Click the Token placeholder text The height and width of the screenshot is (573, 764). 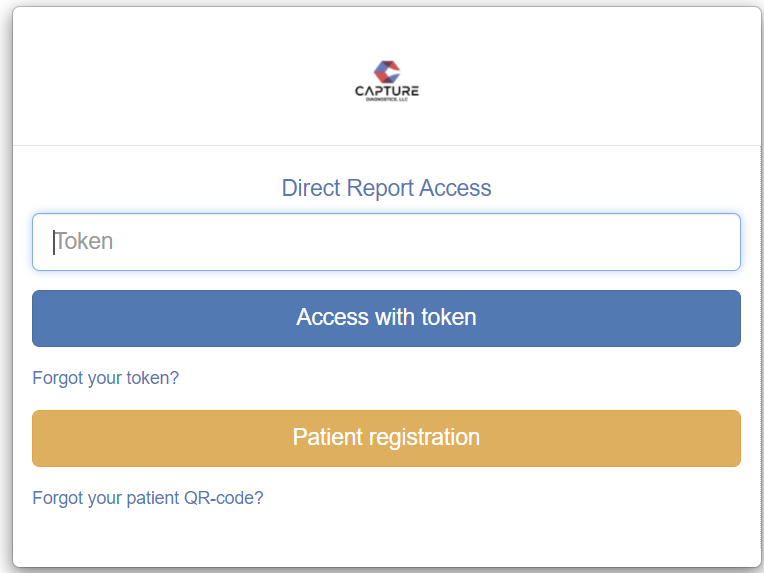(x=83, y=241)
